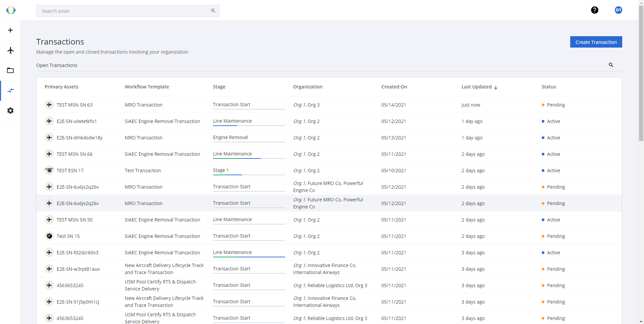
Task: Click Pending status of Test SN 15
Action: (553, 236)
